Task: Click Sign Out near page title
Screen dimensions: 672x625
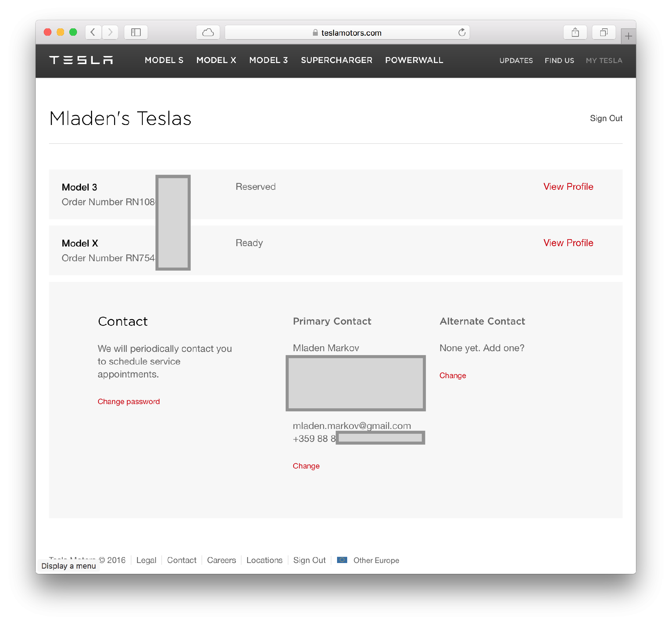Action: (606, 118)
